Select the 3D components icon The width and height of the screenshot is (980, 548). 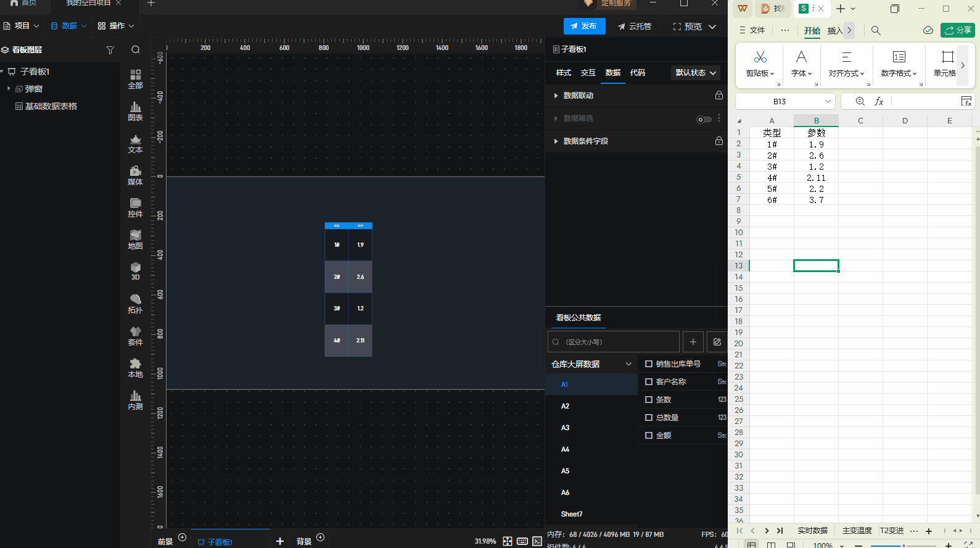click(x=135, y=271)
